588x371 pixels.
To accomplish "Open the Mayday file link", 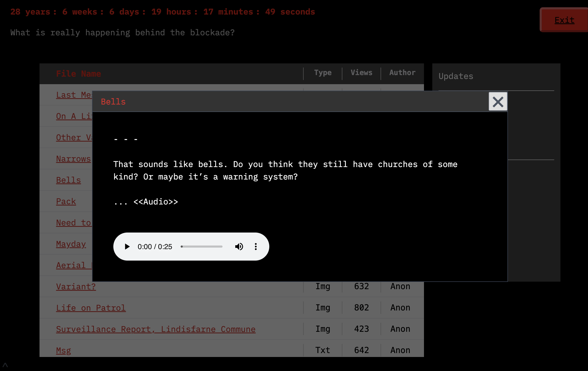I will click(x=71, y=244).
